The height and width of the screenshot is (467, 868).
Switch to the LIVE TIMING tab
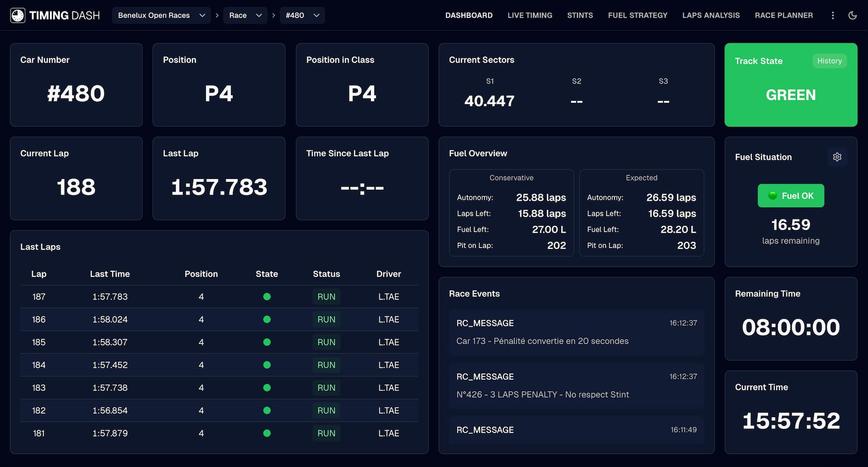coord(529,15)
